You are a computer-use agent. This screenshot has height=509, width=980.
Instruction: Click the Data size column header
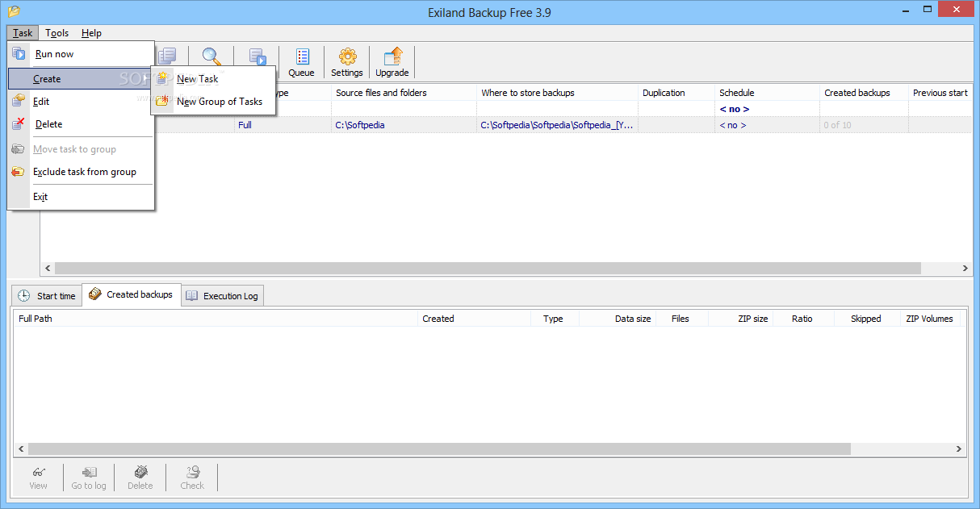click(618, 319)
